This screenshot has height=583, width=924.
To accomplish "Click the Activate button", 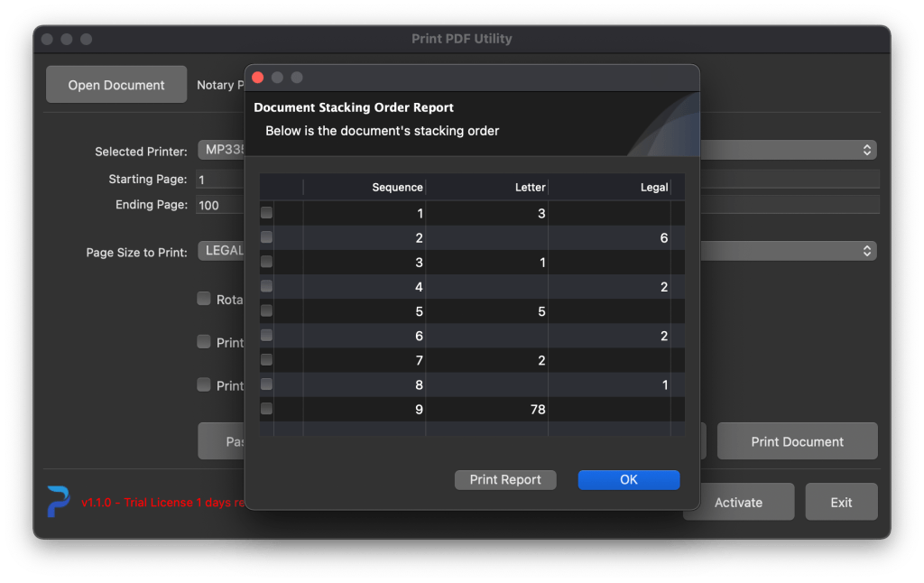I will [738, 502].
